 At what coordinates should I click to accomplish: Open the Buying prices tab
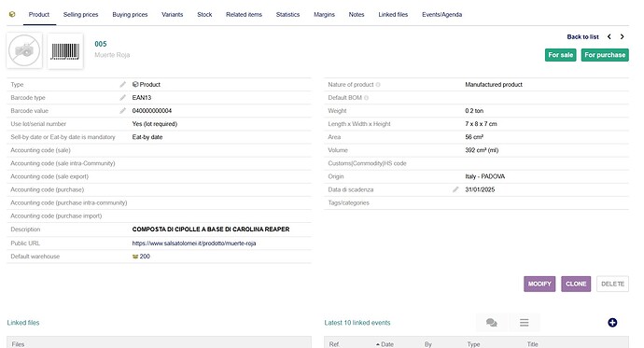click(x=130, y=14)
